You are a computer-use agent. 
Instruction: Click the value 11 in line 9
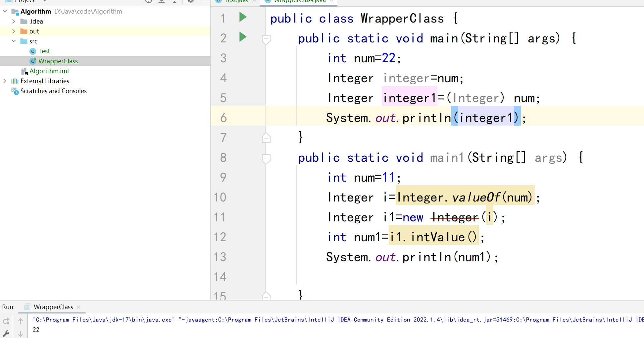click(389, 178)
